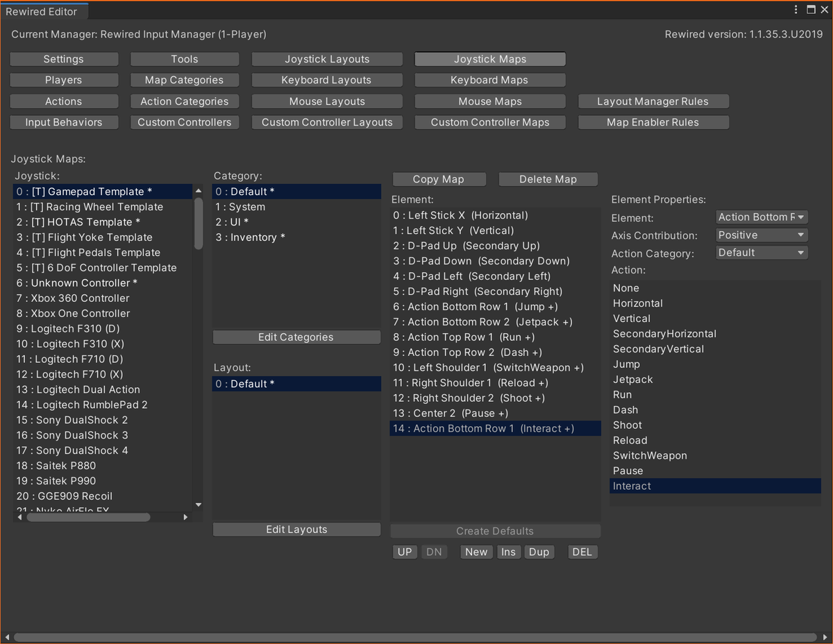833x644 pixels.
Task: Select Racing Wheel Template joystick
Action: 103,207
